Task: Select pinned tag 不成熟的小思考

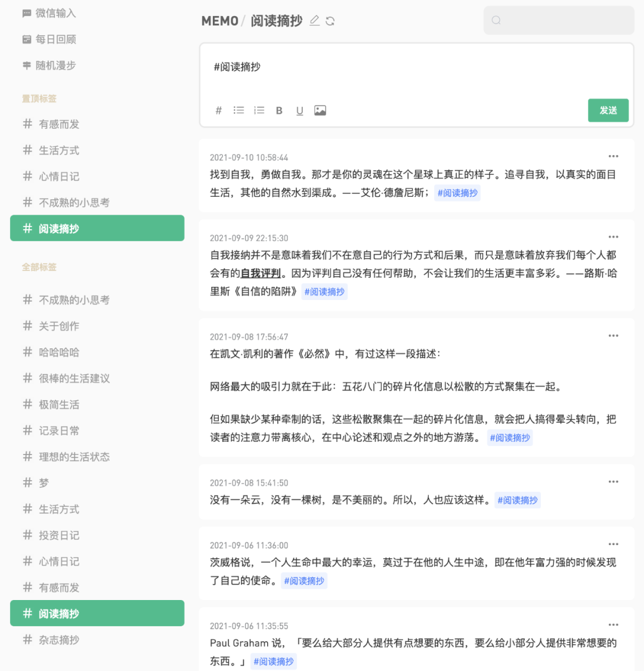Action: click(97, 202)
